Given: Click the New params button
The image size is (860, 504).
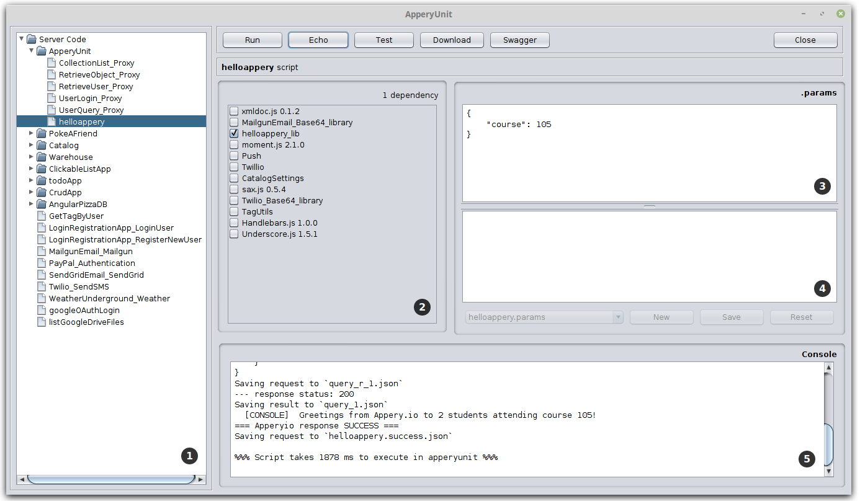Looking at the screenshot, I should pyautogui.click(x=661, y=317).
